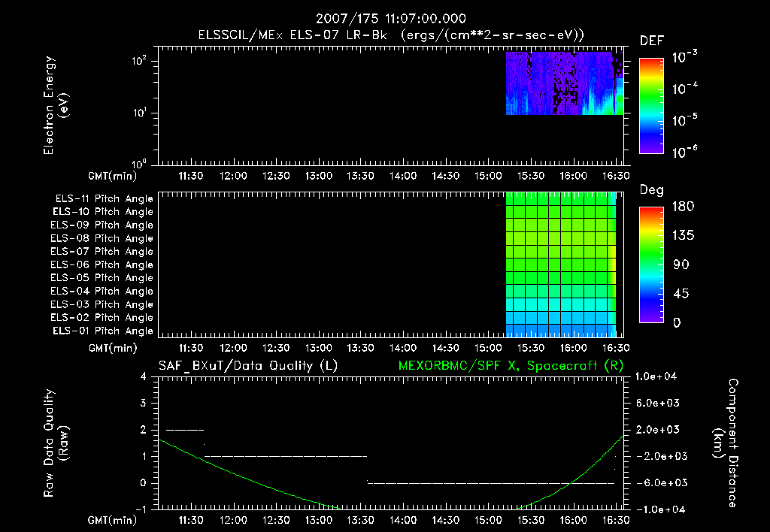Click the 90 value on the Deg scale

tap(681, 265)
